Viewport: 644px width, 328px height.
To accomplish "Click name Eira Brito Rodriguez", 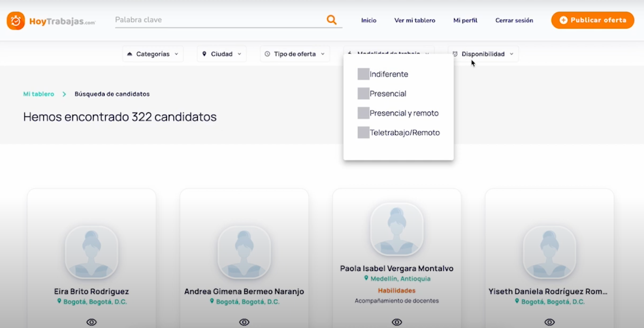I will click(x=92, y=291).
